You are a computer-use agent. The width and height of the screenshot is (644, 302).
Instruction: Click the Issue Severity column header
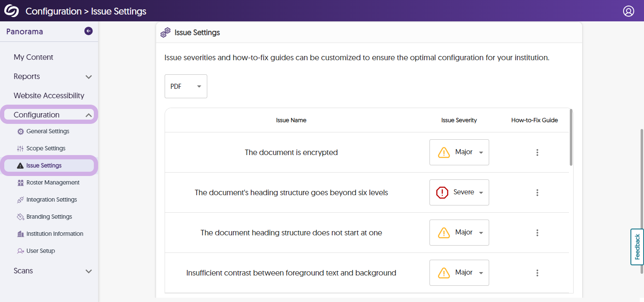pyautogui.click(x=459, y=120)
